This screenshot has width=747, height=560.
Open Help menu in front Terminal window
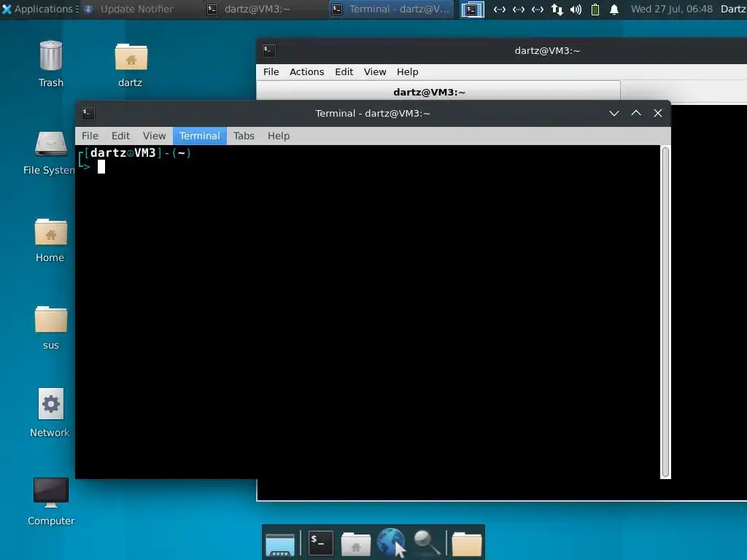pyautogui.click(x=279, y=136)
